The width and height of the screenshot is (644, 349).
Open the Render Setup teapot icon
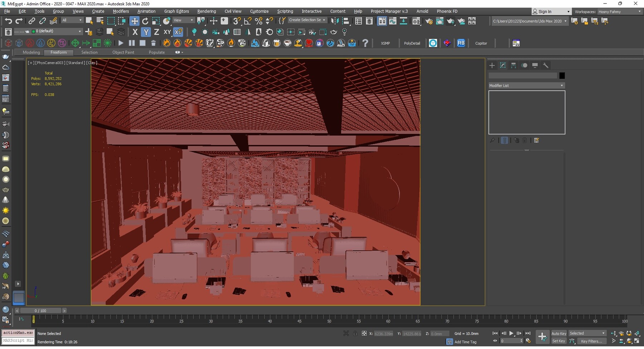click(x=429, y=21)
